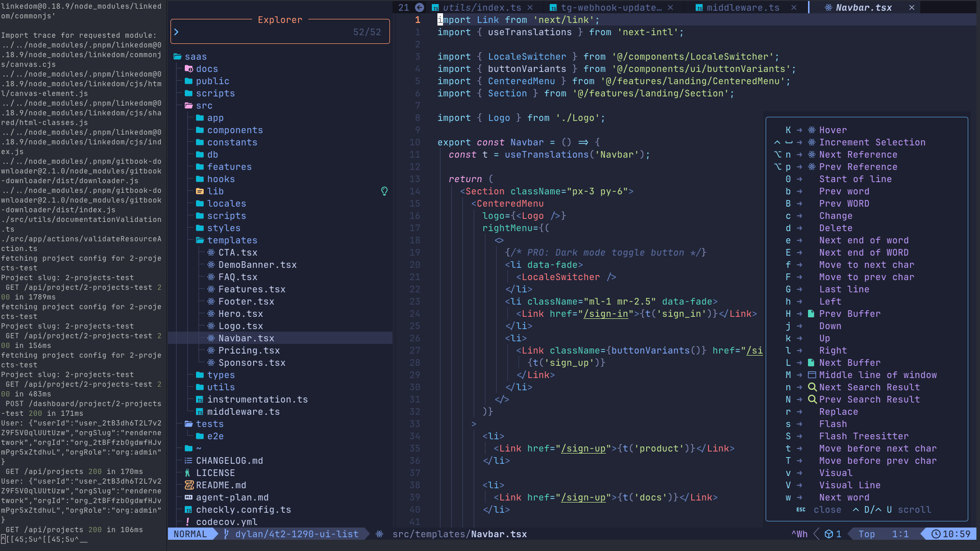This screenshot has width=980, height=551.
Task: Click the Next Search Result magnifier icon
Action: pos(812,387)
